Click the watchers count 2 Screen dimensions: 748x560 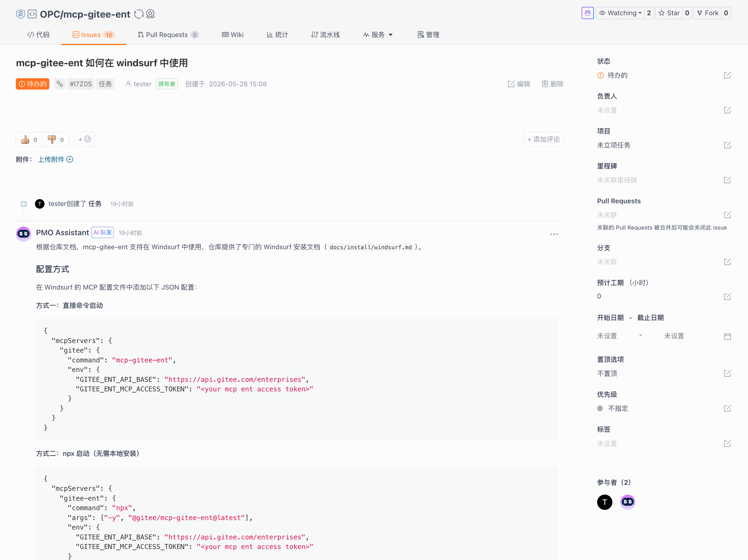(x=649, y=13)
